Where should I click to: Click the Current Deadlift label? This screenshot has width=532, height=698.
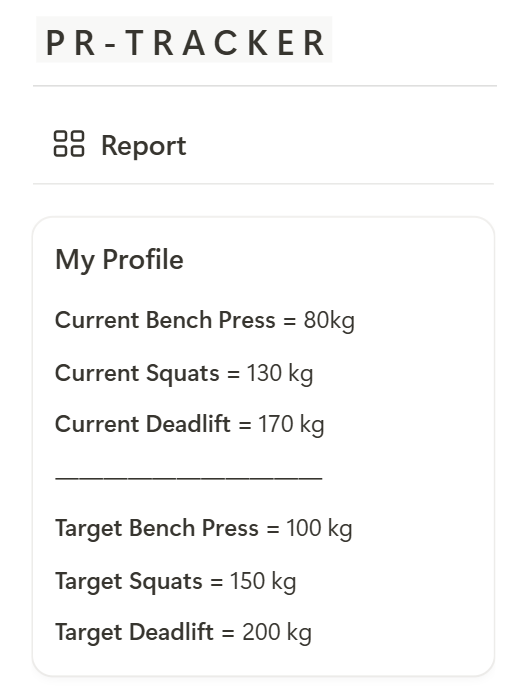pos(142,424)
